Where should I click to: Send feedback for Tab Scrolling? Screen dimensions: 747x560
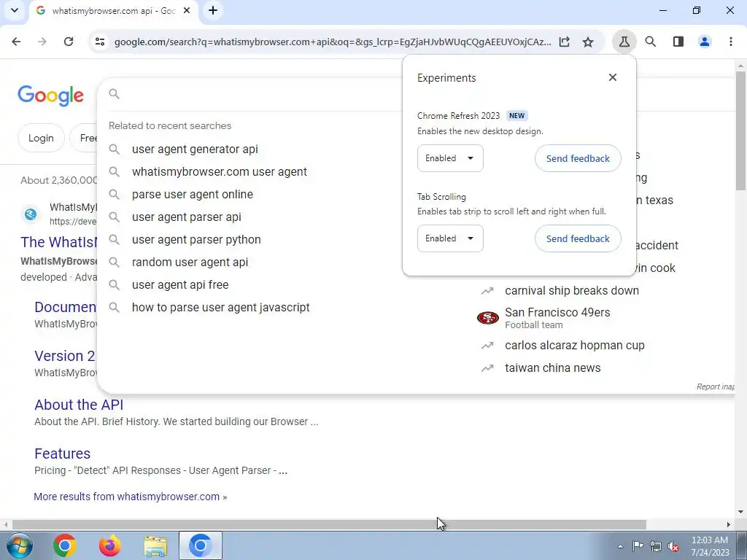tap(578, 238)
